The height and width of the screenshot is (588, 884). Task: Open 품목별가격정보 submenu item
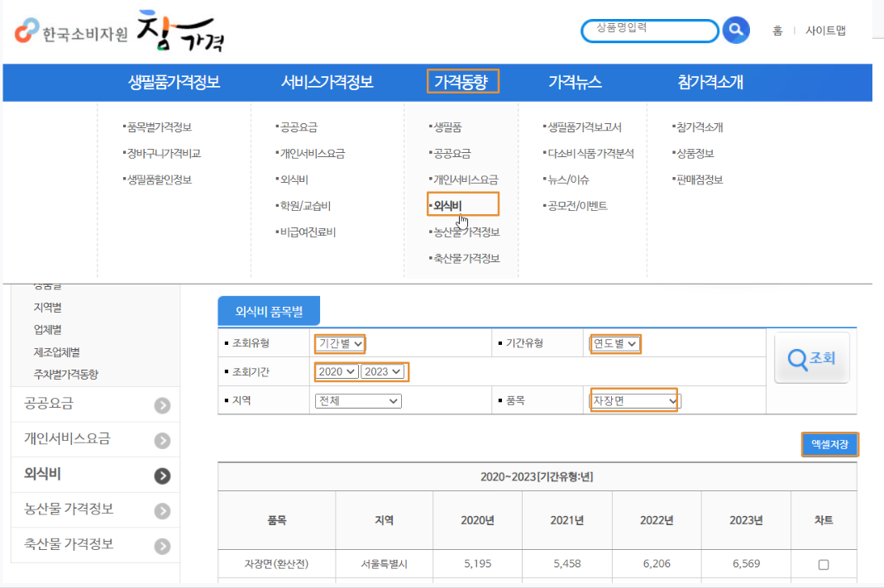[x=159, y=127]
